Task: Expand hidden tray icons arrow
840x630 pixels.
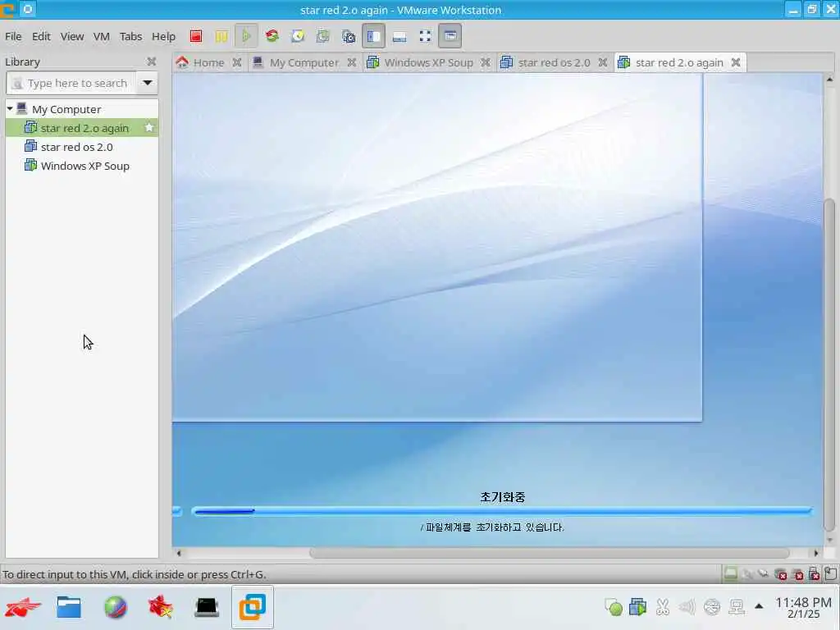Action: (759, 606)
